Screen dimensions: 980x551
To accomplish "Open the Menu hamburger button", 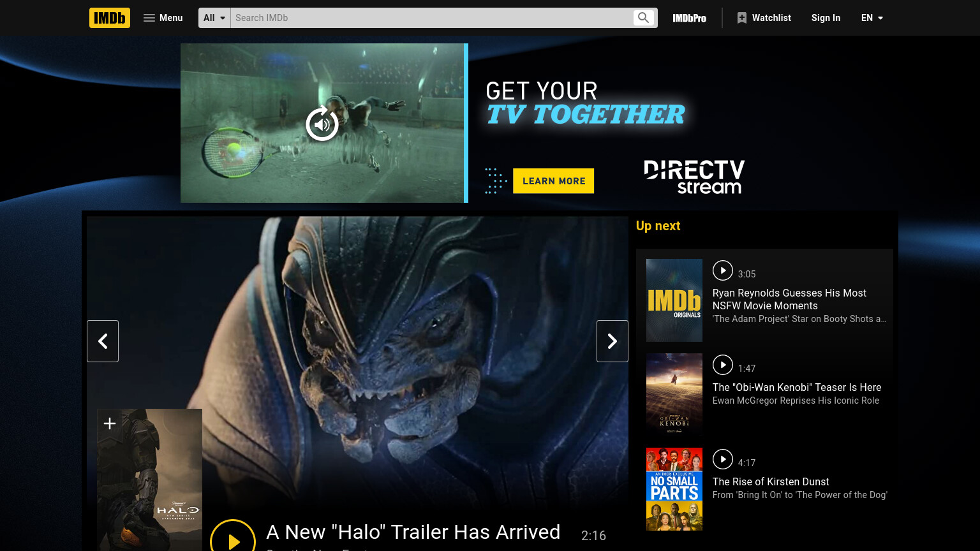I will (x=163, y=18).
